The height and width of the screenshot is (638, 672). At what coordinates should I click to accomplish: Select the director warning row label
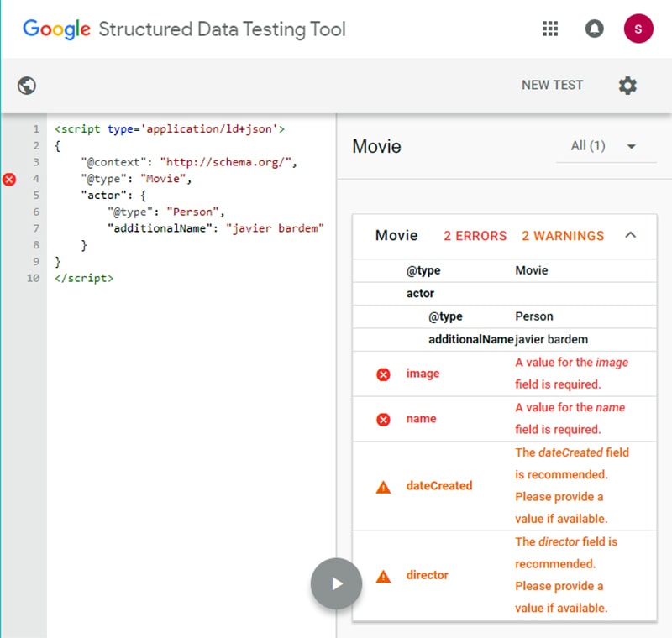tap(427, 575)
